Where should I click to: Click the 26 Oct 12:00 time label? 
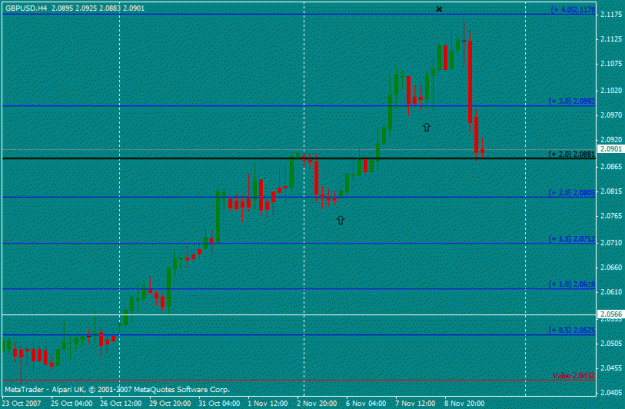coord(121,403)
